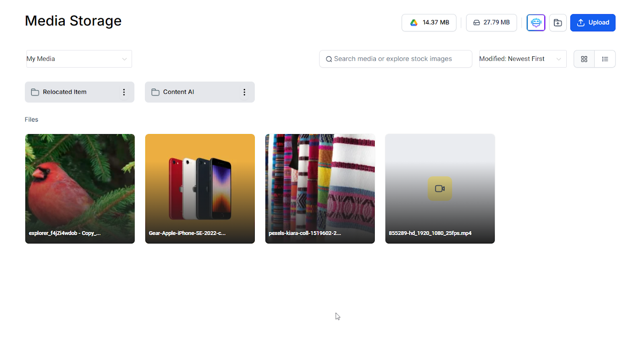Open the Relocated Item folder
Image resolution: width=644 pixels, height=343 pixels.
[64, 92]
